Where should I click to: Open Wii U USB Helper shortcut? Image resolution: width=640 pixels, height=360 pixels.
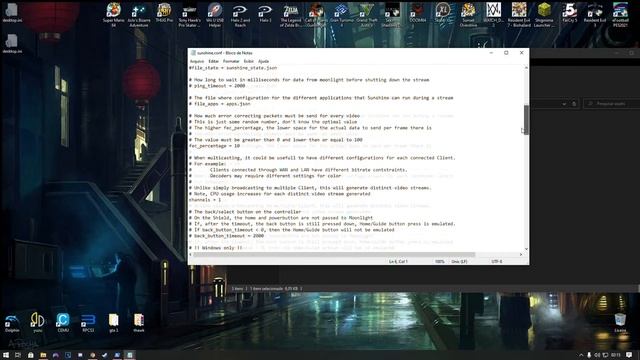point(215,15)
